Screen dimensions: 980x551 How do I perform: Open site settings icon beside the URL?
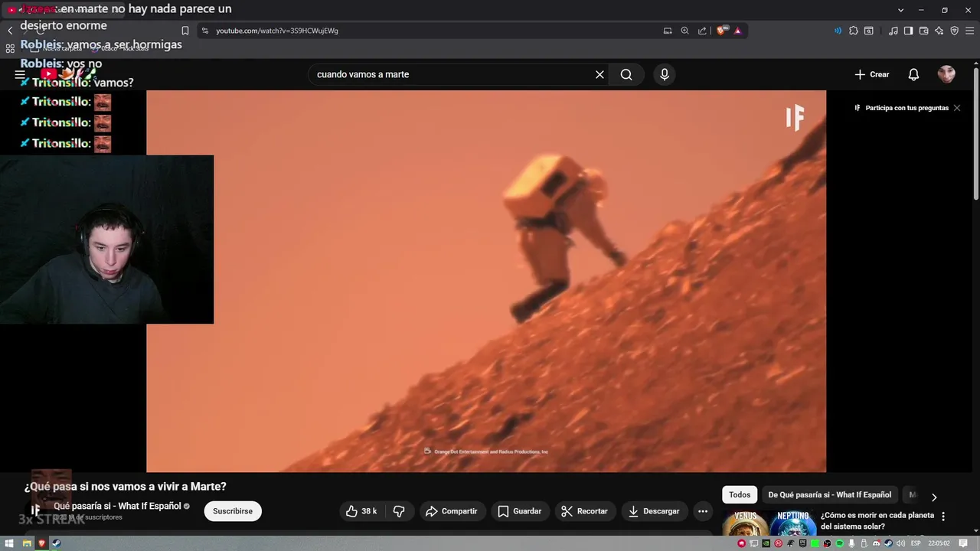click(x=204, y=31)
